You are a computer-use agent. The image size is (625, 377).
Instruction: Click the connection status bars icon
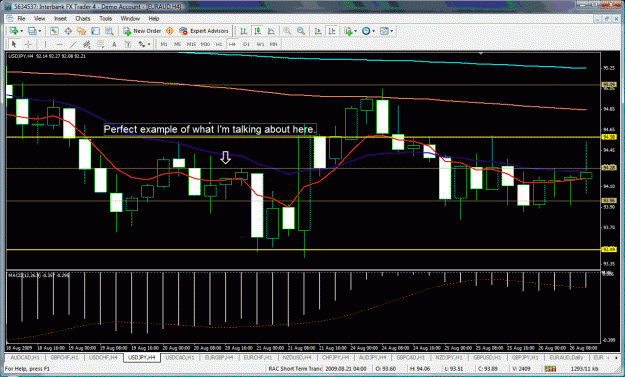click(x=550, y=369)
